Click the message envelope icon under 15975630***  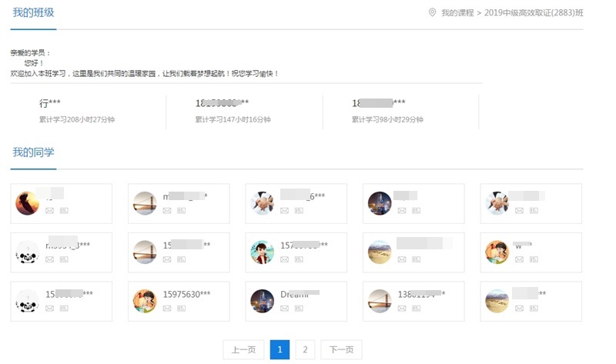tap(167, 308)
